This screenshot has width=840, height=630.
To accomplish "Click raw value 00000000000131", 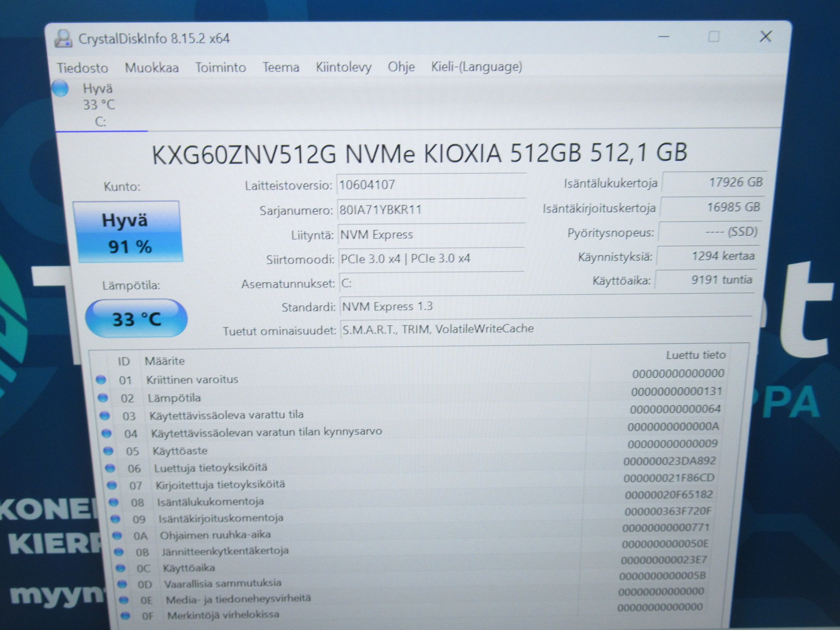I will [x=677, y=391].
